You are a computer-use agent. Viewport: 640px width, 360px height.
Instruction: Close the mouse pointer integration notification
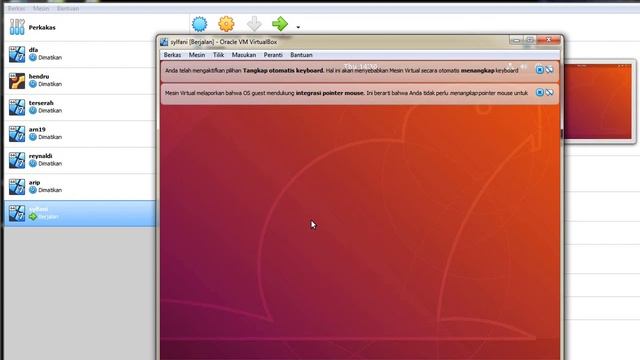tap(540, 93)
